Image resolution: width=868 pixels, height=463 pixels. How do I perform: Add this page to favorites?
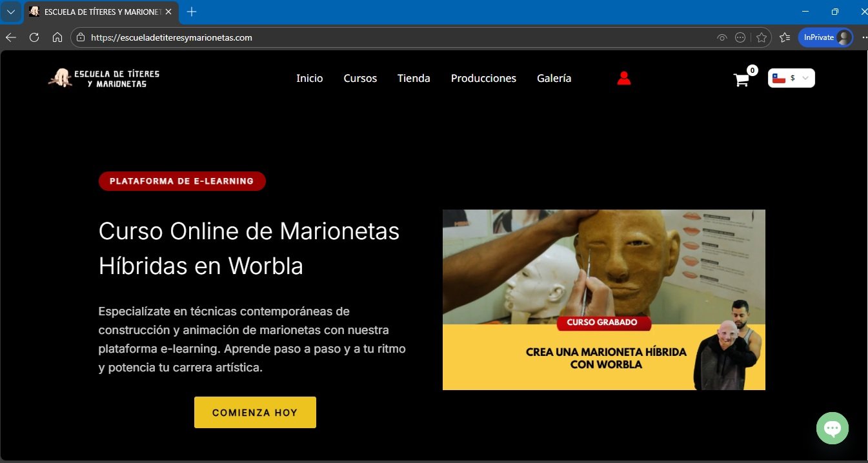[x=762, y=37]
